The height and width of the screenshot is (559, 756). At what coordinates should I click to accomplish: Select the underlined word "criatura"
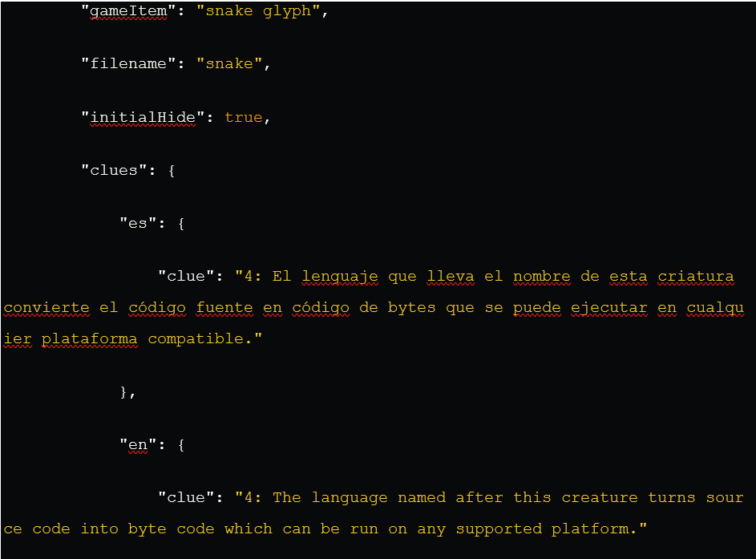pyautogui.click(x=695, y=275)
